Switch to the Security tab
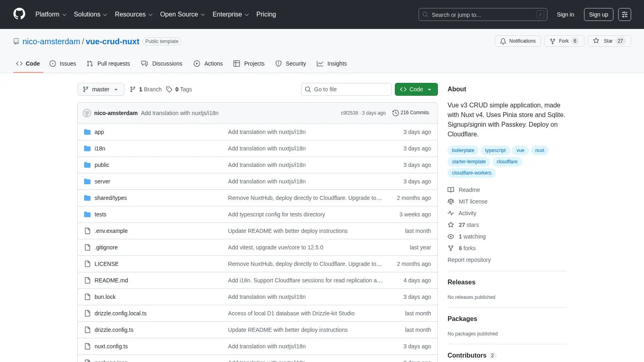The width and height of the screenshot is (644, 362). (x=291, y=64)
